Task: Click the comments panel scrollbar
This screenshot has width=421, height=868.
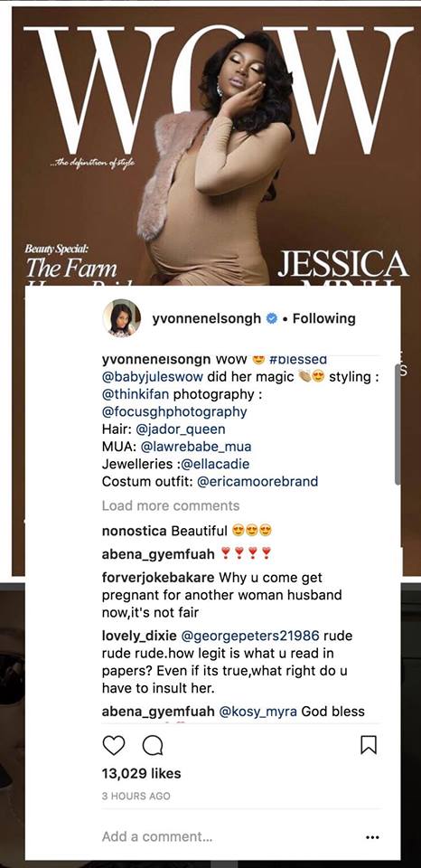Action: 397,425
